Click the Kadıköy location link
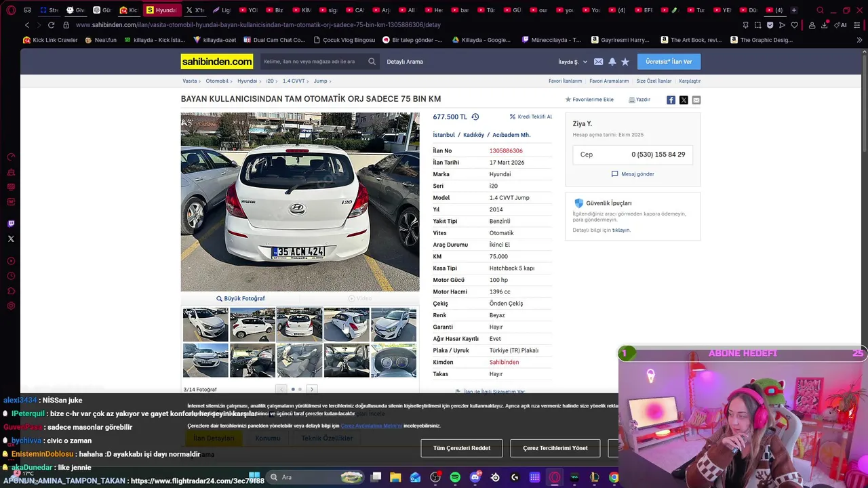 click(473, 135)
